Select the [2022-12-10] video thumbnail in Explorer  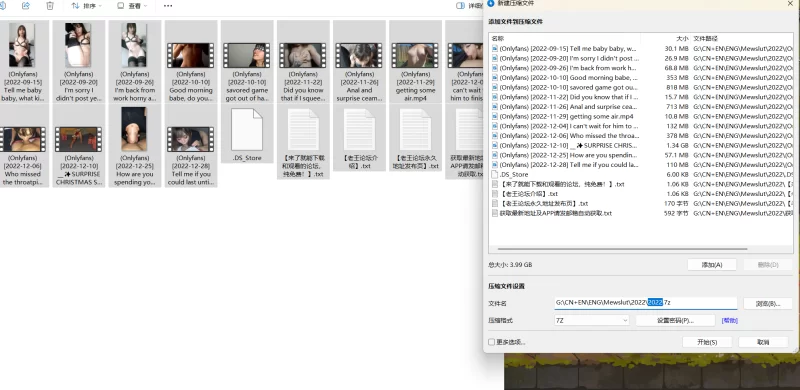click(78, 139)
